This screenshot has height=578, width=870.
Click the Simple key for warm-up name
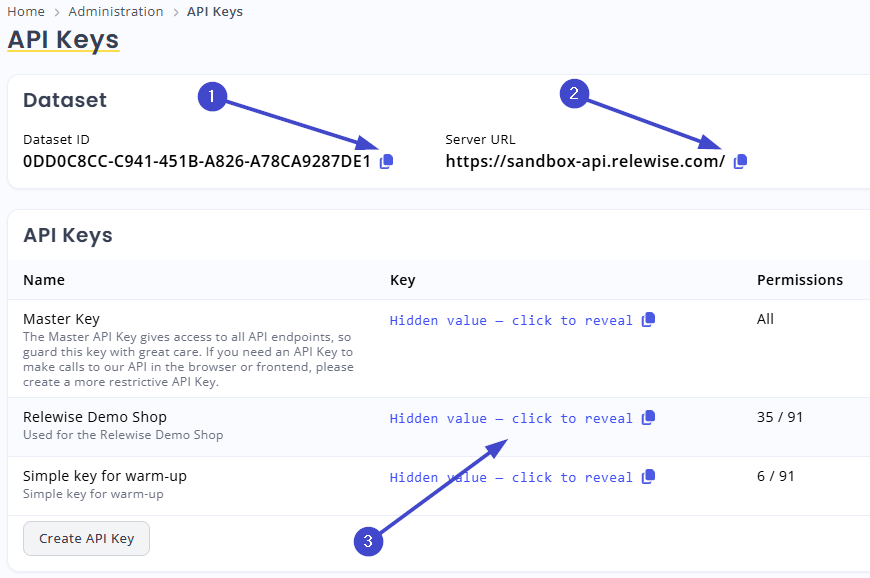[x=105, y=476]
